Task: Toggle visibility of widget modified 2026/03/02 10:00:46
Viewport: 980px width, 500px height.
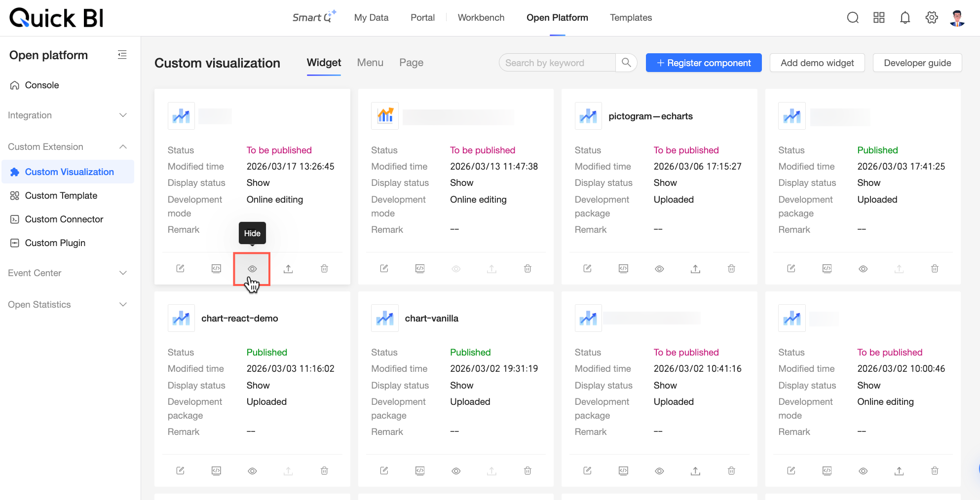Action: click(x=863, y=471)
